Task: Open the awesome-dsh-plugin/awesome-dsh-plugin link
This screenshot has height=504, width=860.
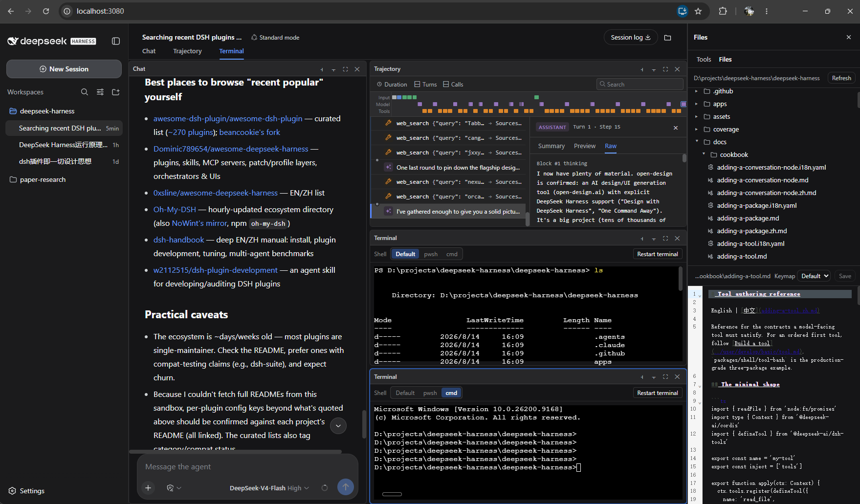Action: 228,119
